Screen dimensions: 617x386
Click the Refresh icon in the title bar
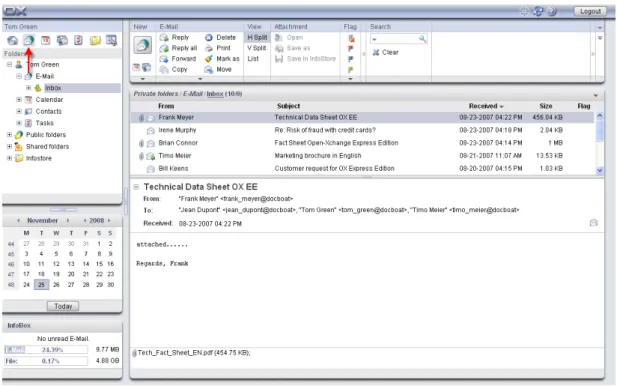pos(538,11)
